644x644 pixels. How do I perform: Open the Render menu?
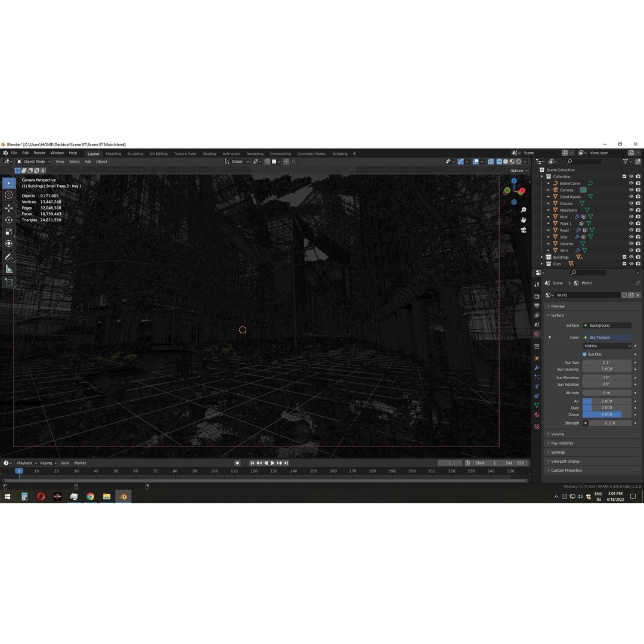click(x=39, y=153)
